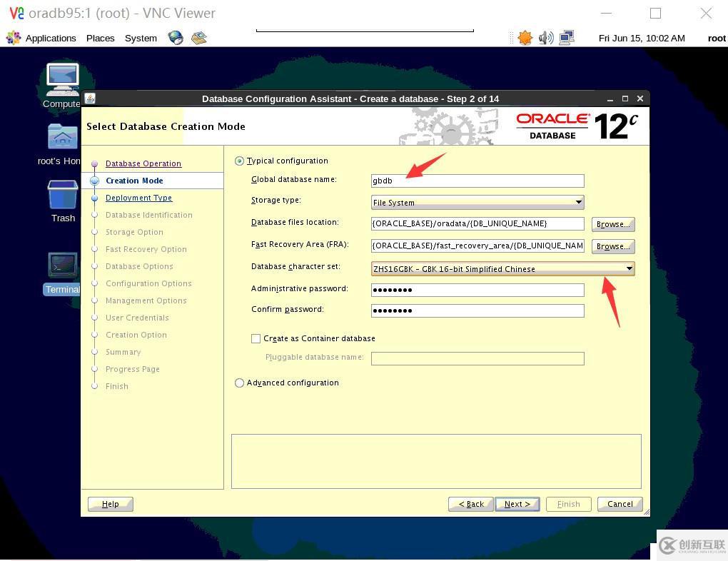
Task: Click the Management Options step label
Action: (x=146, y=301)
